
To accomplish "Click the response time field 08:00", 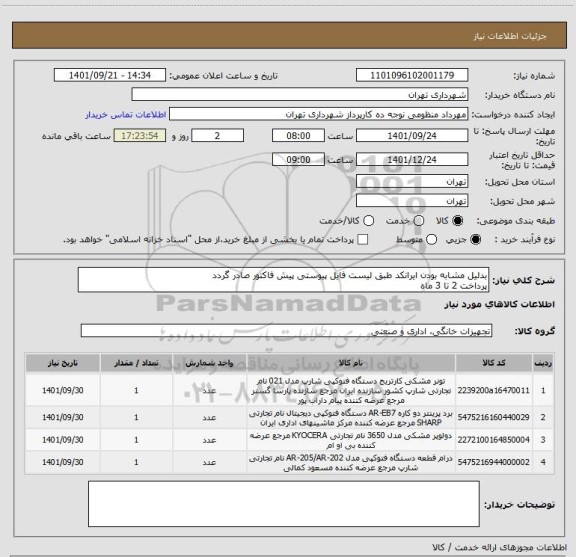I will click(298, 136).
